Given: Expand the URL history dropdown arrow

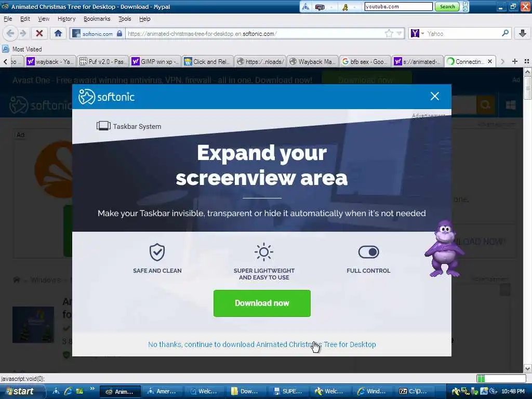Looking at the screenshot, I should pos(400,33).
